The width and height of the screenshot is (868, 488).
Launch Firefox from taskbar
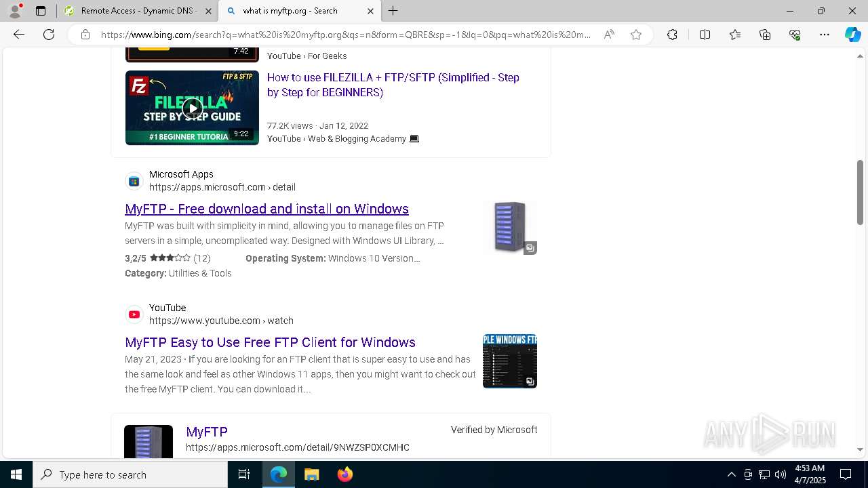[x=344, y=474]
